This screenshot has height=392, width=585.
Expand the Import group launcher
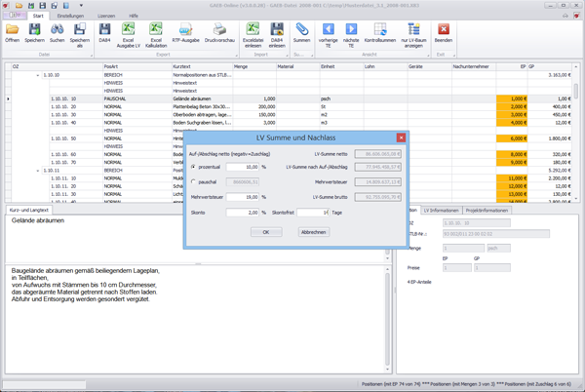(x=288, y=56)
